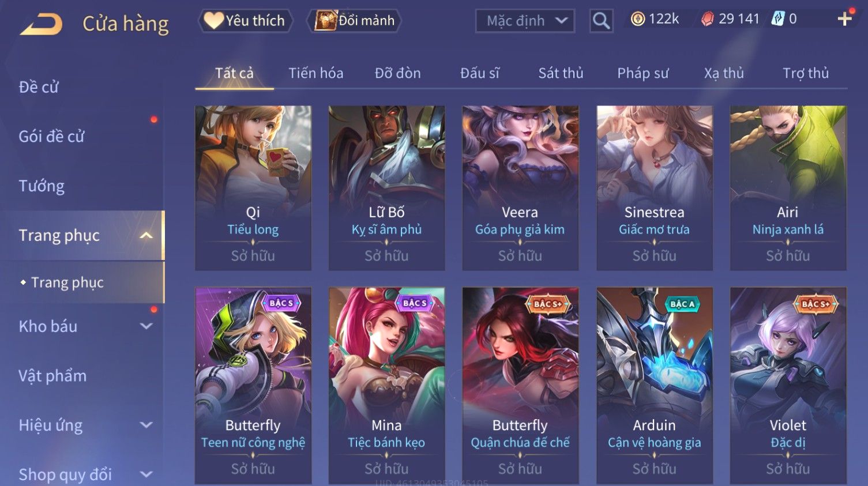Tap the golden back arrow icon
This screenshot has height=486, width=868.
42,25
